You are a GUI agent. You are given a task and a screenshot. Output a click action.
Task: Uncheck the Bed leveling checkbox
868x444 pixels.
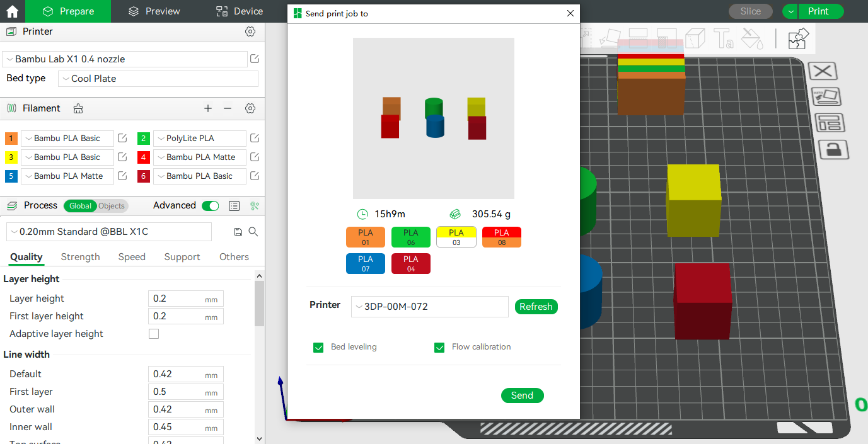[318, 347]
